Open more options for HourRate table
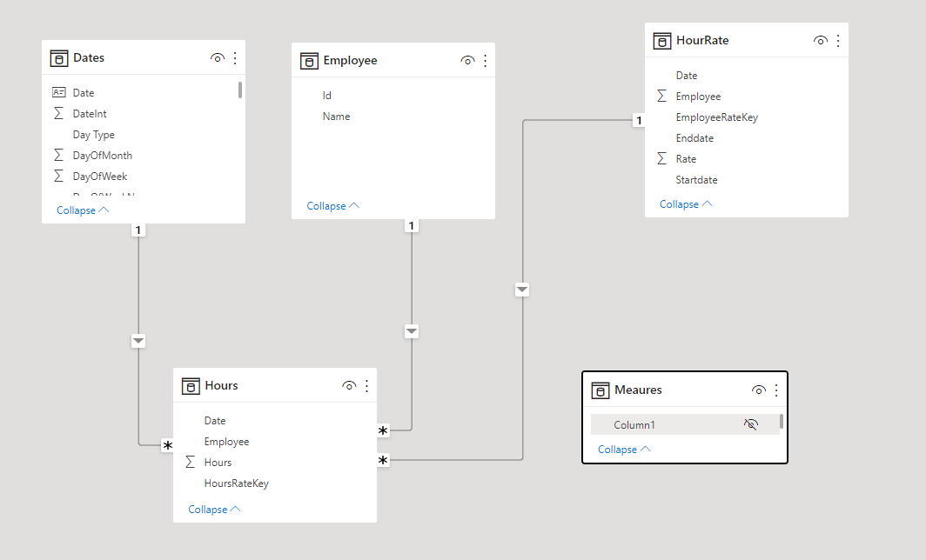Screen dimensions: 926x560 coord(838,41)
